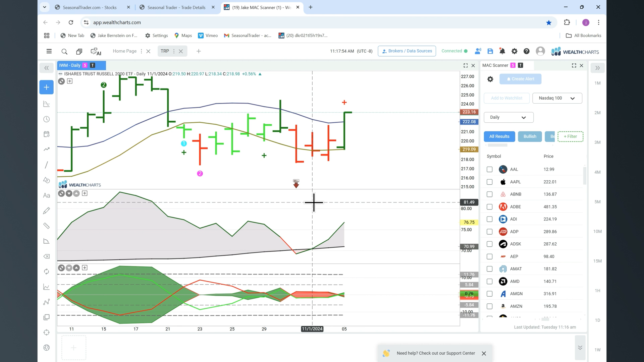Screen dimensions: 644x362
Task: Open TRP tab options menu
Action: coord(174,51)
